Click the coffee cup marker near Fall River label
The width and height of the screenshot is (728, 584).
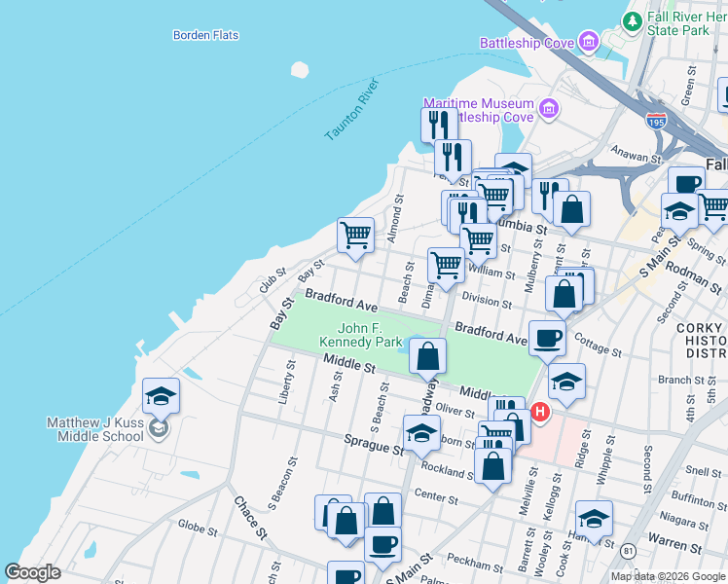[687, 182]
